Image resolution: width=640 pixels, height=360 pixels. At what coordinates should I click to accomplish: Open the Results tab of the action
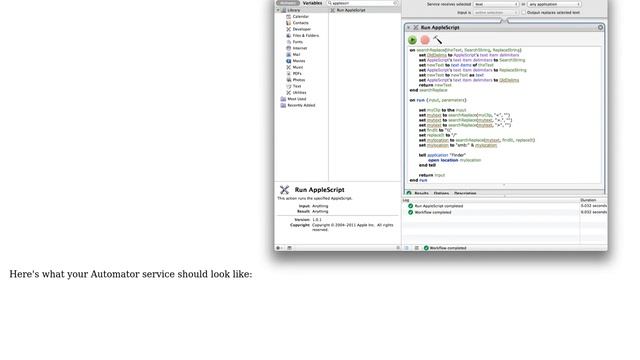(422, 193)
